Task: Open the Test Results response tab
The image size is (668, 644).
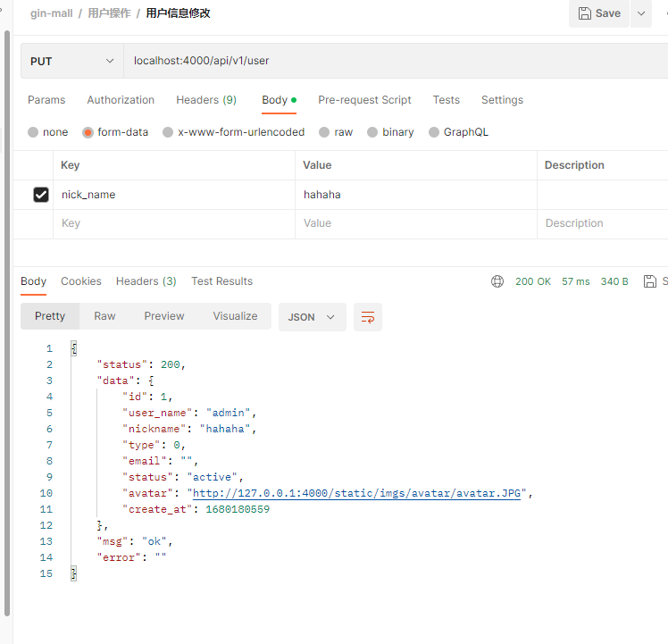Action: pyautogui.click(x=221, y=281)
